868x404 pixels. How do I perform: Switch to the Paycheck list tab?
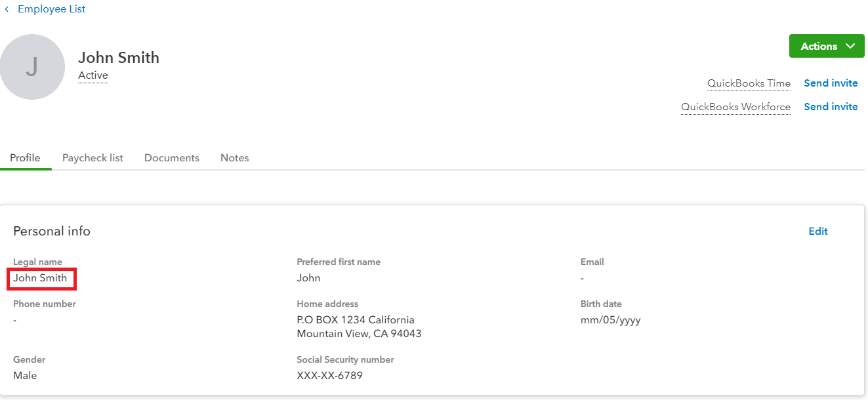click(93, 158)
